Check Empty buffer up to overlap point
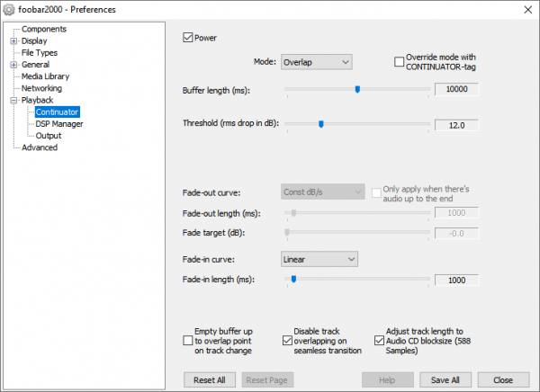 tap(187, 341)
